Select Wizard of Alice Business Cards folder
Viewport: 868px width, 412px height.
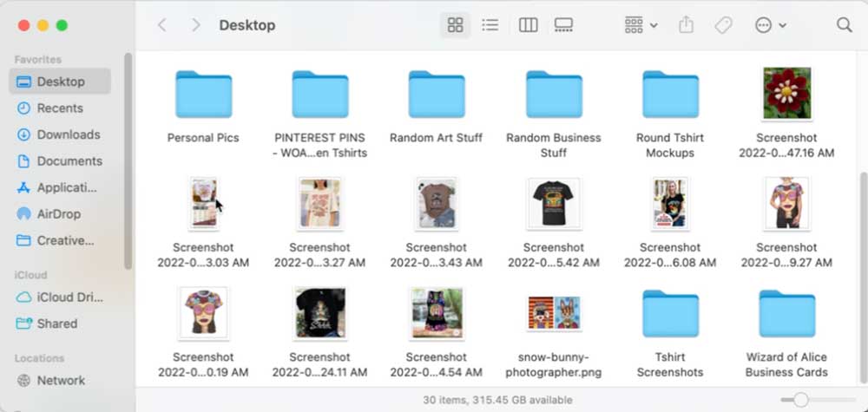click(x=786, y=314)
